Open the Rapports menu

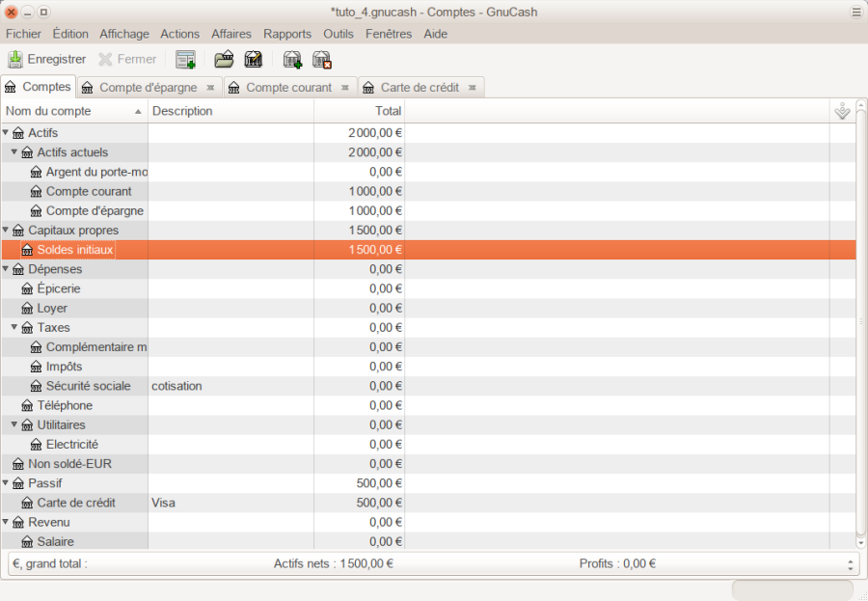[x=287, y=34]
